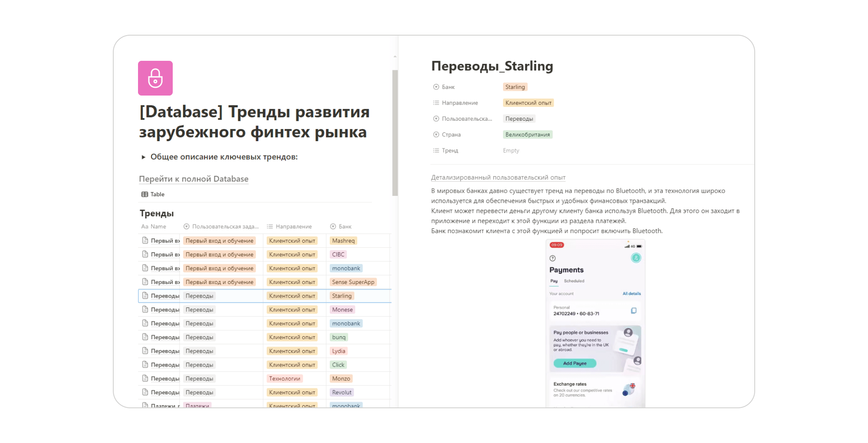Click 'Add Payee' button in screenshot
Viewport: 868px width, 443px height.
tap(575, 364)
